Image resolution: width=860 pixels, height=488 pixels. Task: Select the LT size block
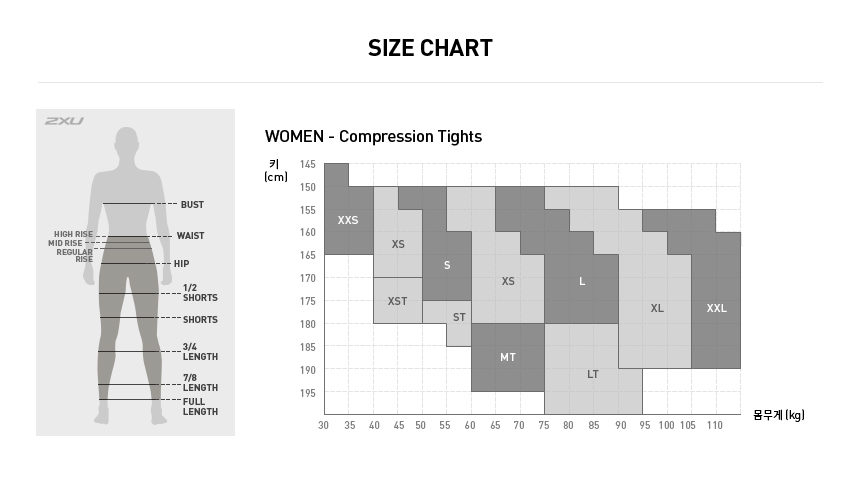tap(593, 374)
